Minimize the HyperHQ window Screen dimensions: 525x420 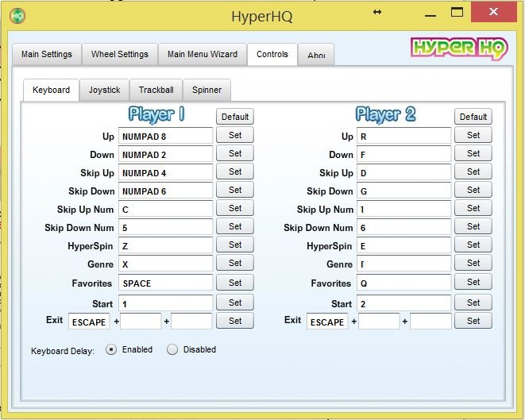[x=430, y=13]
